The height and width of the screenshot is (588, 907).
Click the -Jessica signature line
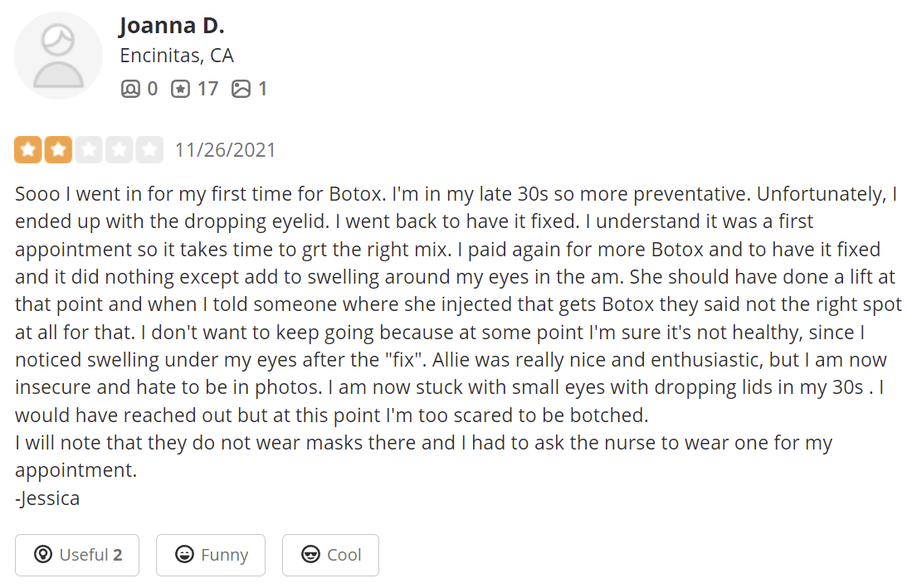(x=47, y=498)
